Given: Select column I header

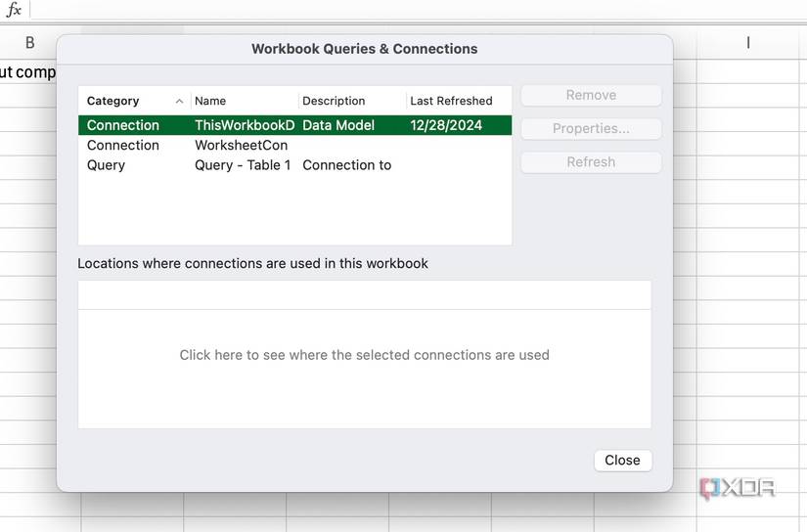Looking at the screenshot, I should [x=748, y=42].
